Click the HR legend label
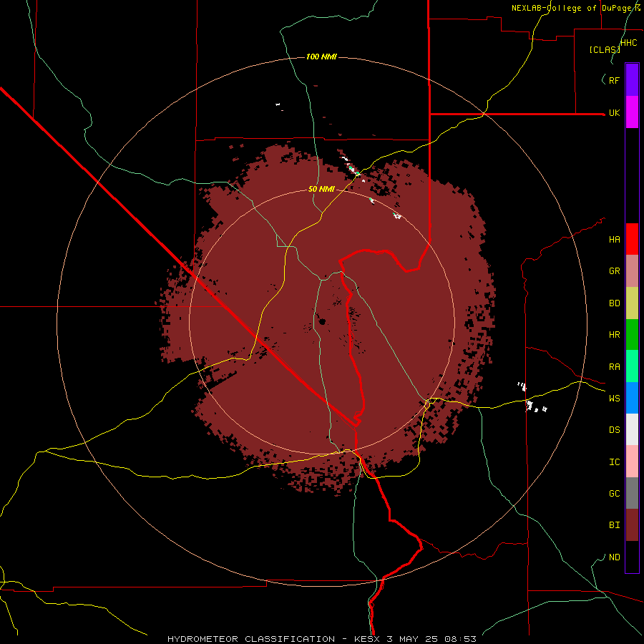Screen dimensions: 644x644 (614, 335)
